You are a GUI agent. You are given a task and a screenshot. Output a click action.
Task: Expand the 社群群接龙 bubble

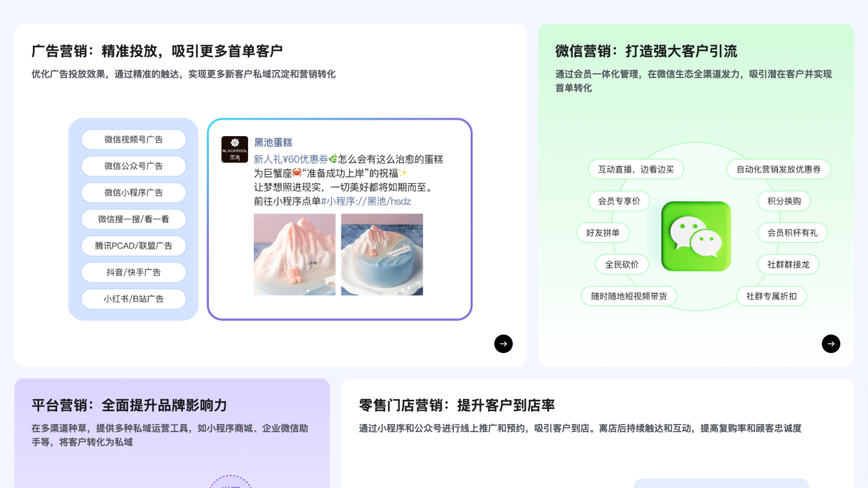click(x=788, y=264)
